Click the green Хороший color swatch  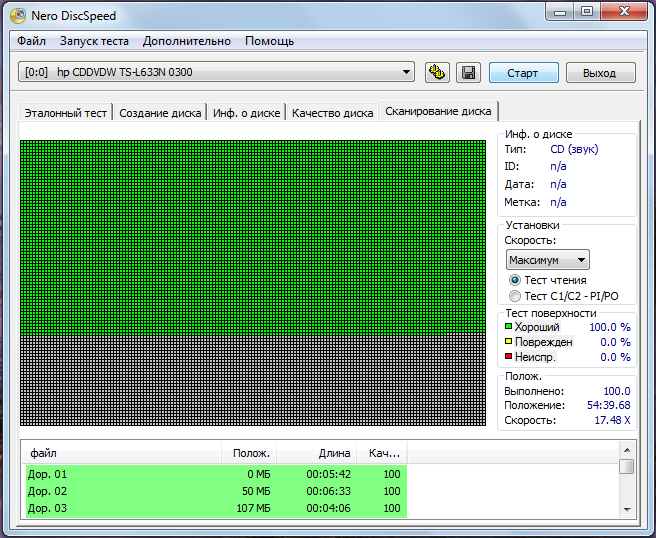click(508, 326)
